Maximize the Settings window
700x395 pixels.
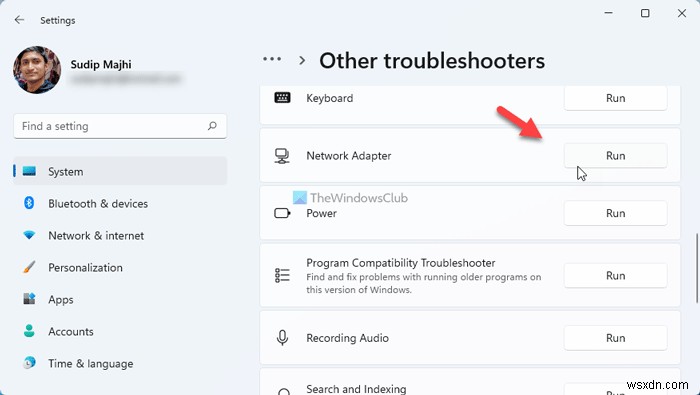coord(645,13)
